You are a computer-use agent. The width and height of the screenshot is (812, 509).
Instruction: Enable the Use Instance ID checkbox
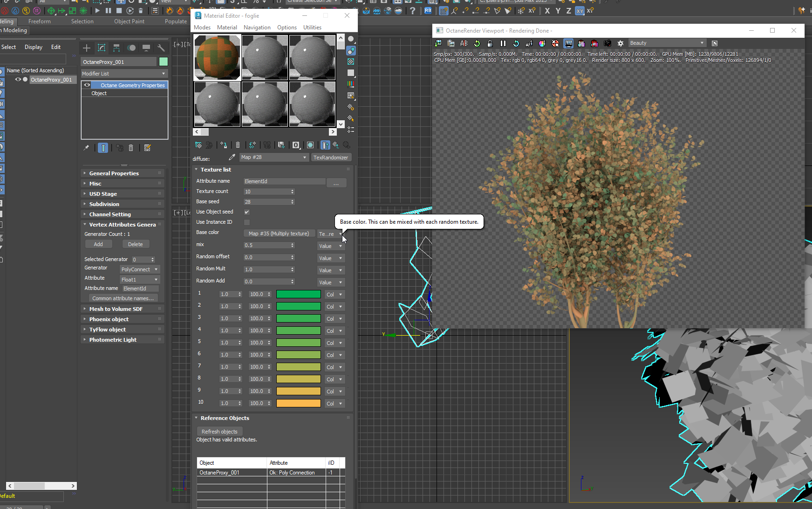pyautogui.click(x=247, y=222)
